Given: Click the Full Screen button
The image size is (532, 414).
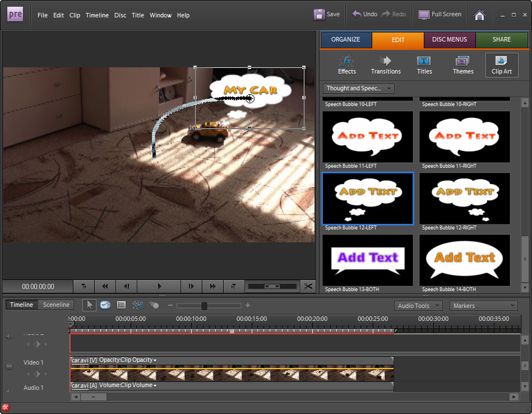Looking at the screenshot, I should pos(440,15).
